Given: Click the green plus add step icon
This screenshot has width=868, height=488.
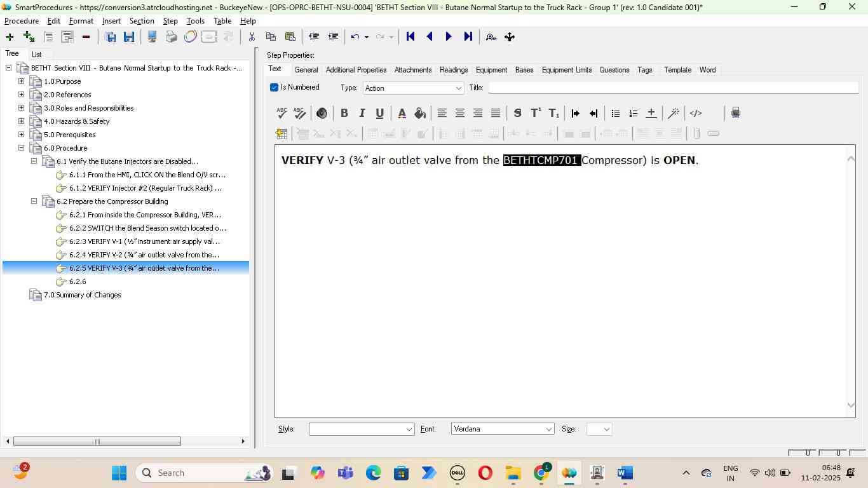Looking at the screenshot, I should pyautogui.click(x=10, y=37).
